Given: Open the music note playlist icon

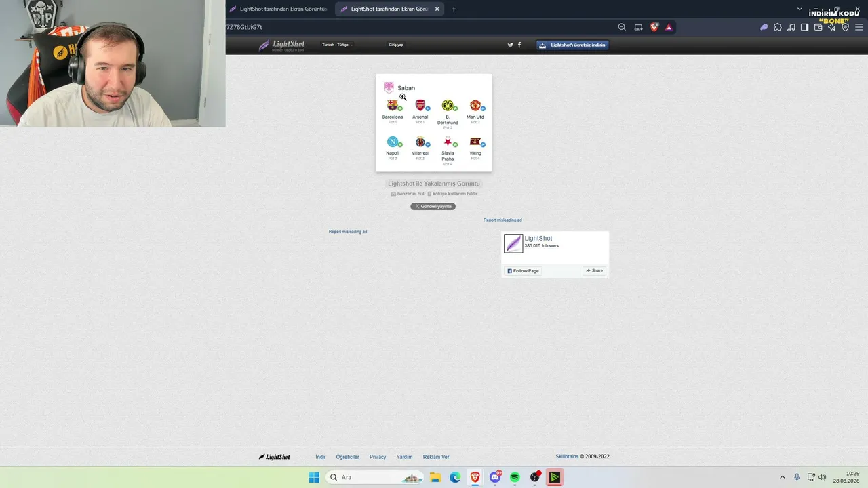Looking at the screenshot, I should point(791,27).
